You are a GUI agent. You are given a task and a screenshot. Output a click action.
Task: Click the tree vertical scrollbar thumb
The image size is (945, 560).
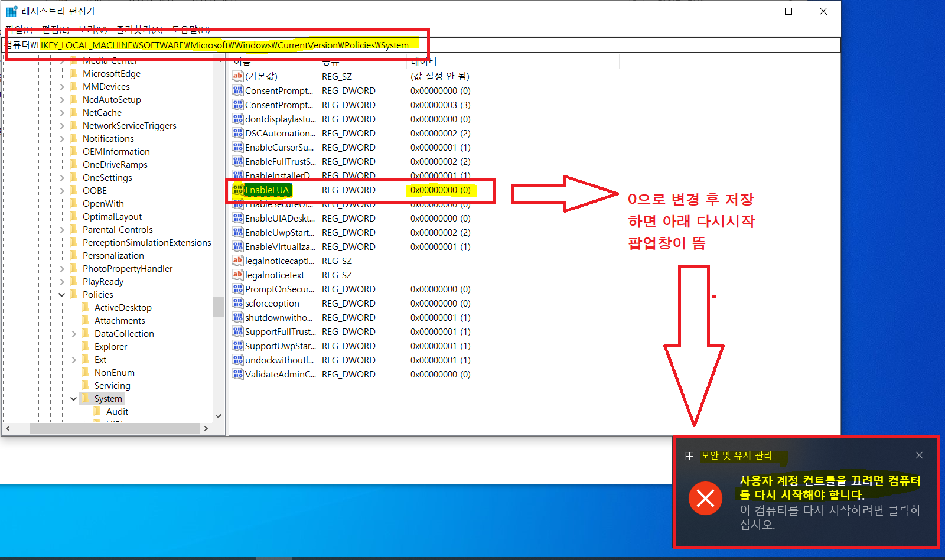(218, 307)
